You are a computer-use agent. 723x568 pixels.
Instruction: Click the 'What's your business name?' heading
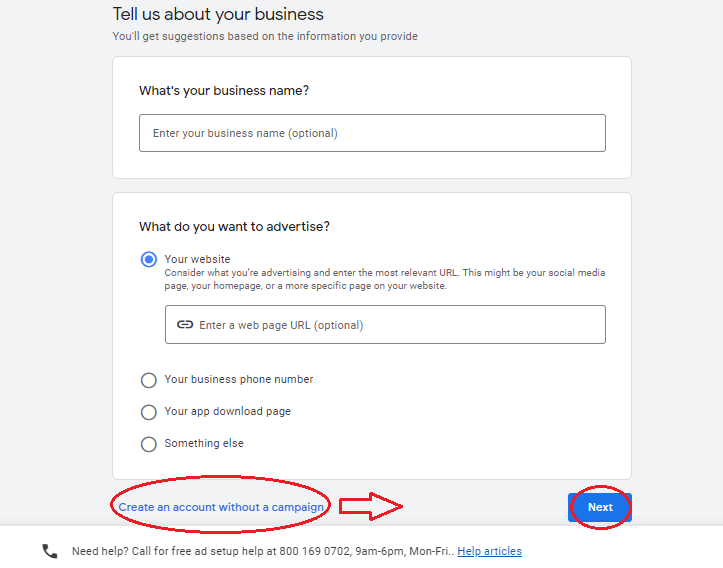click(224, 91)
